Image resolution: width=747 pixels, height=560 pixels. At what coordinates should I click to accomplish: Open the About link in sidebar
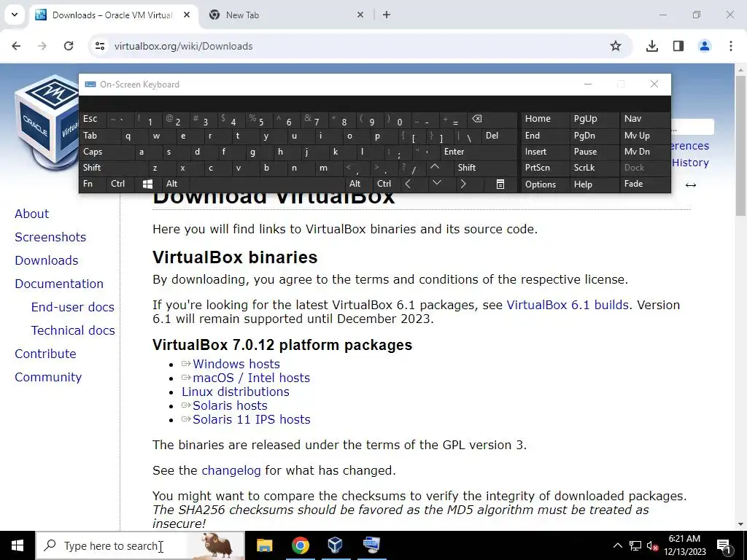(x=31, y=214)
